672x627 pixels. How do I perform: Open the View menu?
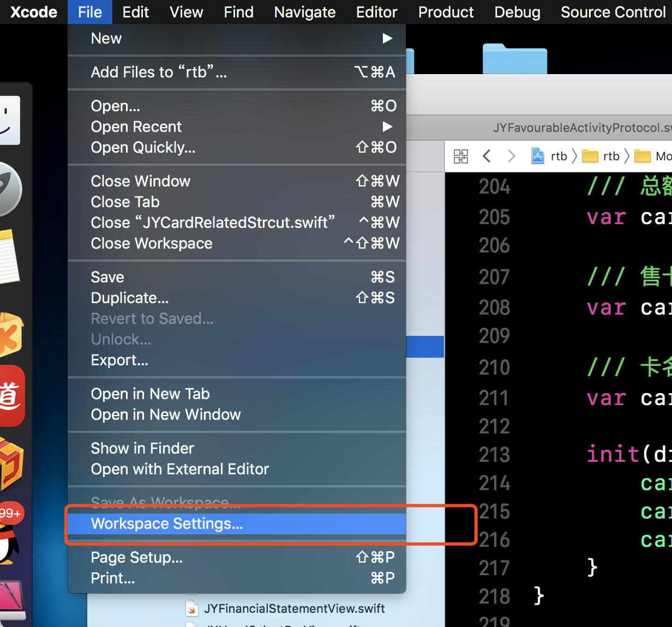(x=187, y=12)
